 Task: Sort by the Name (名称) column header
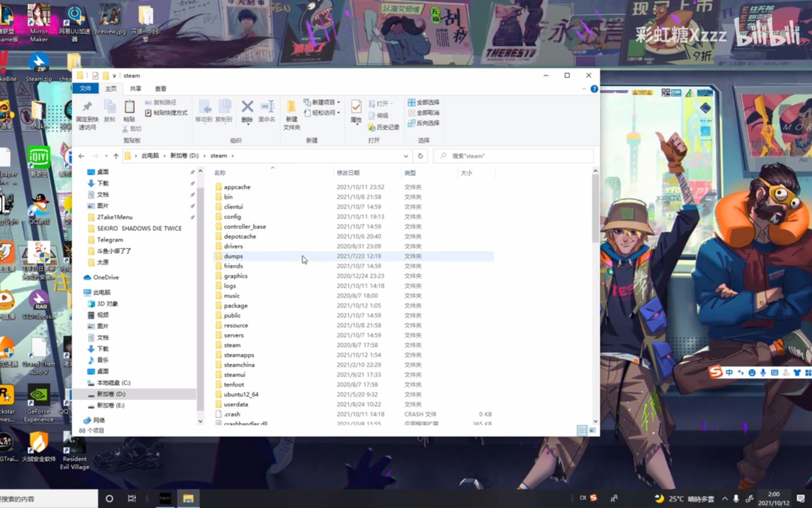coord(273,173)
